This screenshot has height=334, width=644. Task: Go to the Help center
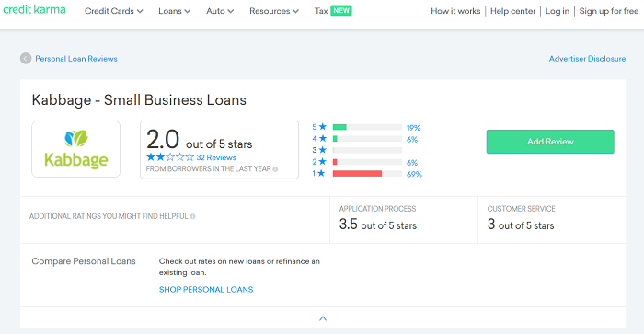[513, 11]
